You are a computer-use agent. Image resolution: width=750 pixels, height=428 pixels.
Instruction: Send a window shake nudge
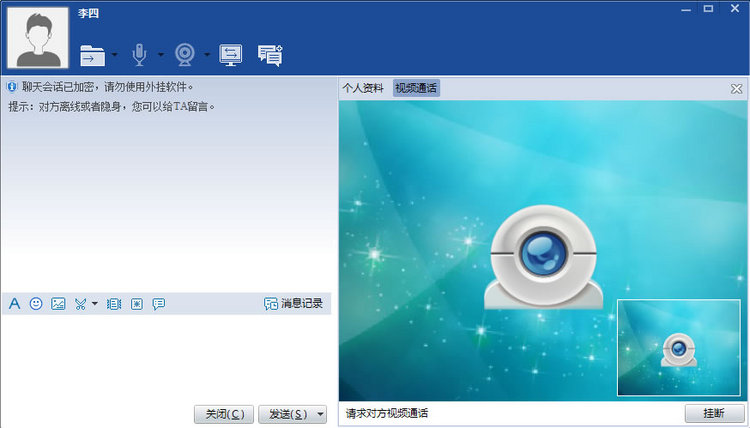[x=114, y=304]
